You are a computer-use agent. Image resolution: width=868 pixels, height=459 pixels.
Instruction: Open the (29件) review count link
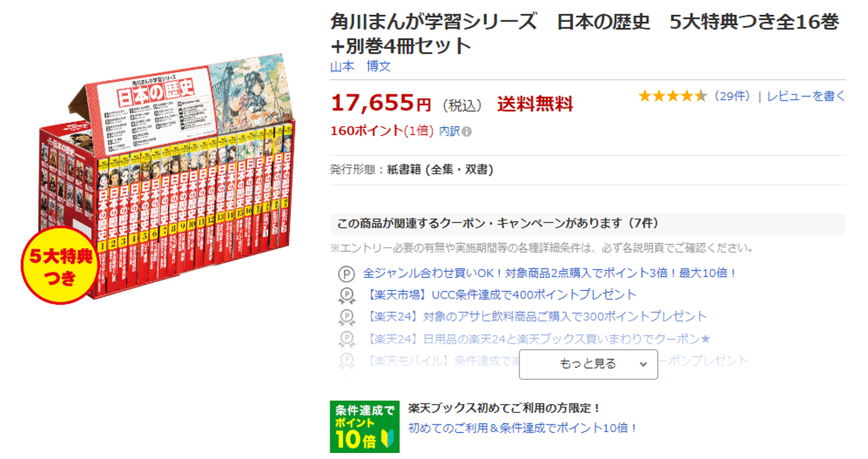[732, 96]
